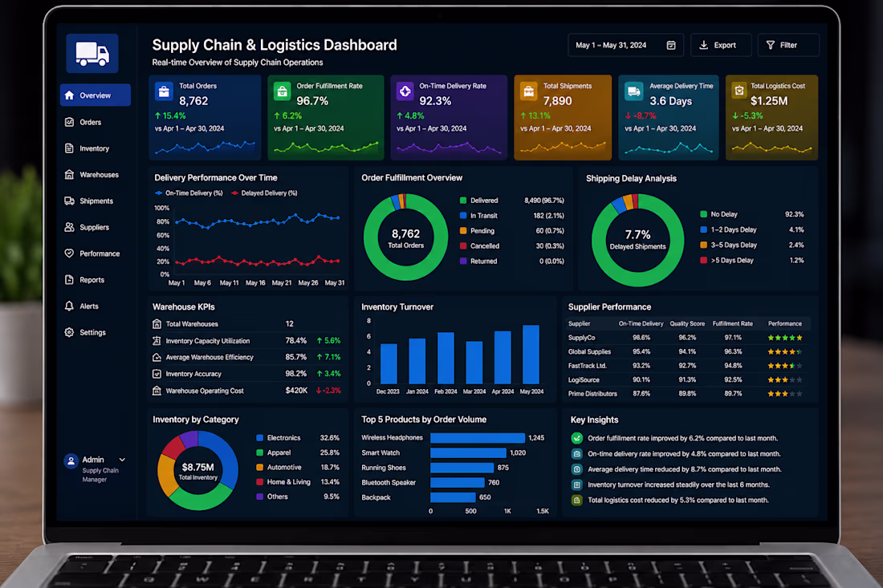Click the Order Fulfillment Rate card icon
883x588 pixels.
282,91
